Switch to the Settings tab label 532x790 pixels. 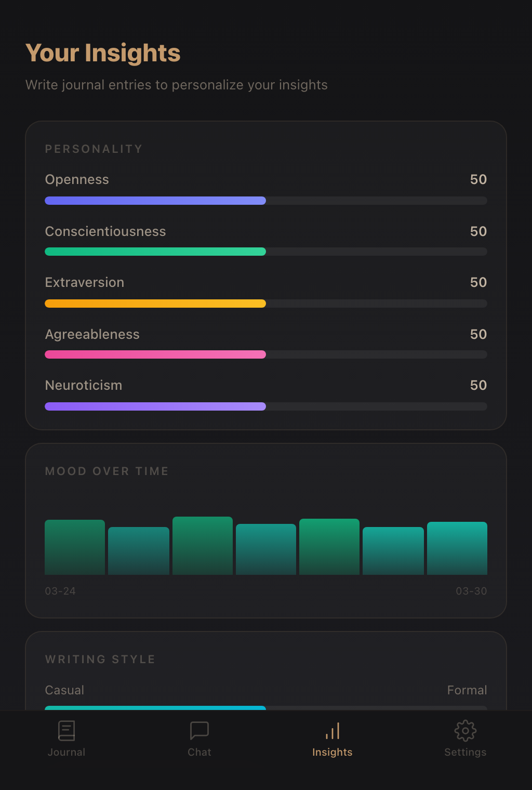[x=465, y=752]
